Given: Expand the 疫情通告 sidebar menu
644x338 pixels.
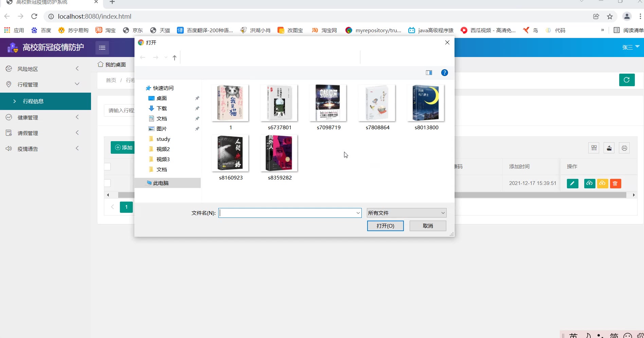Looking at the screenshot, I should [x=46, y=149].
